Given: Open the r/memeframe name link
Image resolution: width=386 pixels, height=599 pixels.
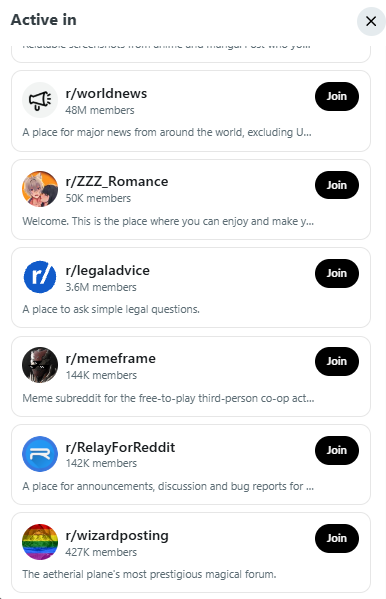Looking at the screenshot, I should coord(110,358).
